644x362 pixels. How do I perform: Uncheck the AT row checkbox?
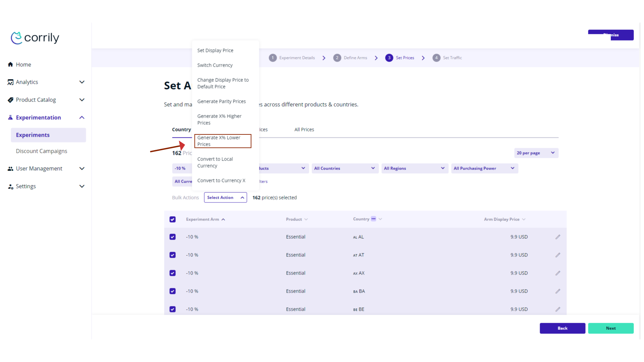click(x=172, y=255)
